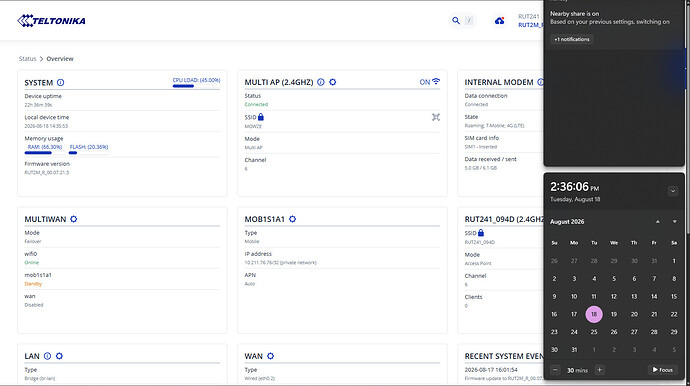Screen dimensions: 690x386
Task: Open LAN settings gear
Action: pyautogui.click(x=59, y=356)
